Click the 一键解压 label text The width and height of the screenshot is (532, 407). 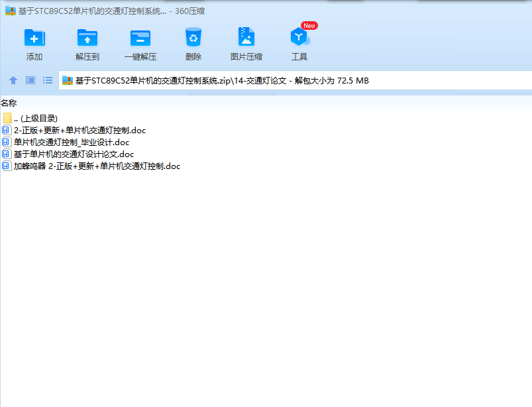pos(140,57)
